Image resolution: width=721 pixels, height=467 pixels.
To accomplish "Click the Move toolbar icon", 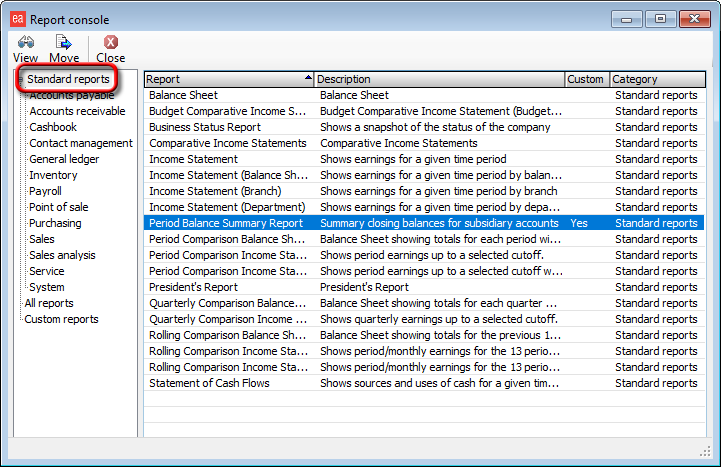I will (64, 42).
